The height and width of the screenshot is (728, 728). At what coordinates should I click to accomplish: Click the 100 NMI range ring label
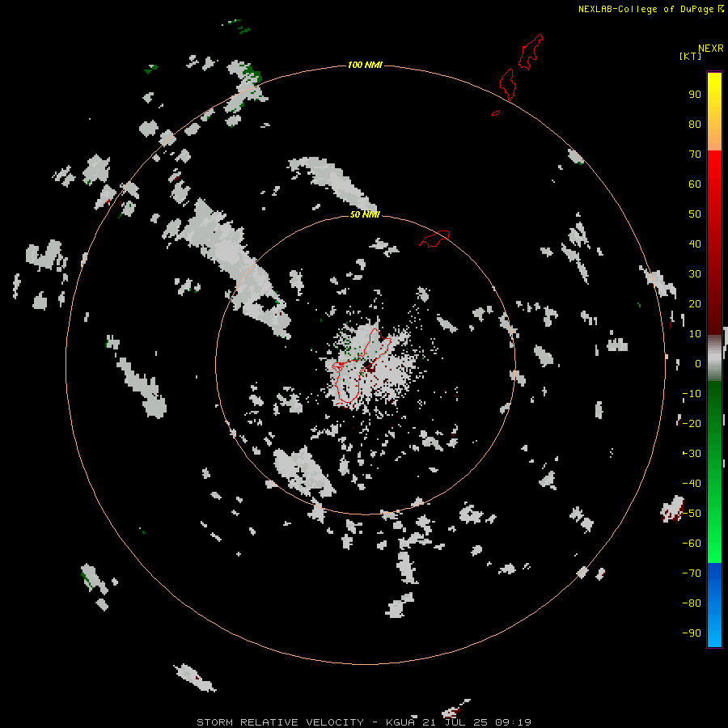coord(365,65)
